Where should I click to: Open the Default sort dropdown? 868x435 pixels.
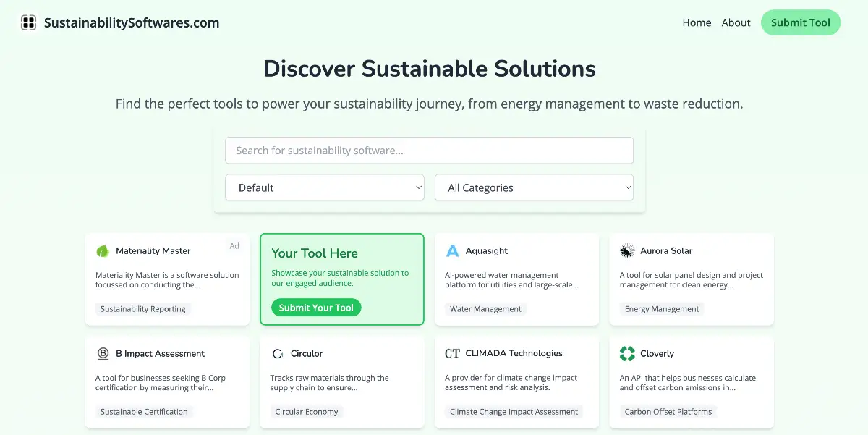click(324, 187)
